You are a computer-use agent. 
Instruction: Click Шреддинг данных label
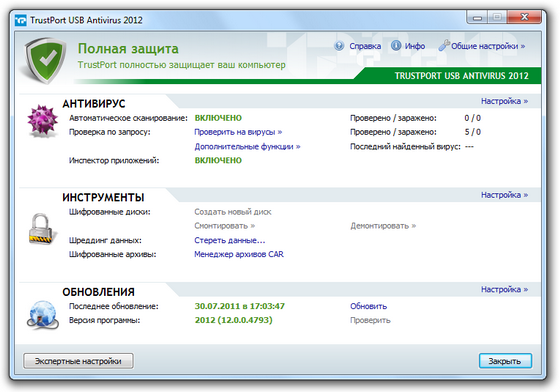point(105,240)
